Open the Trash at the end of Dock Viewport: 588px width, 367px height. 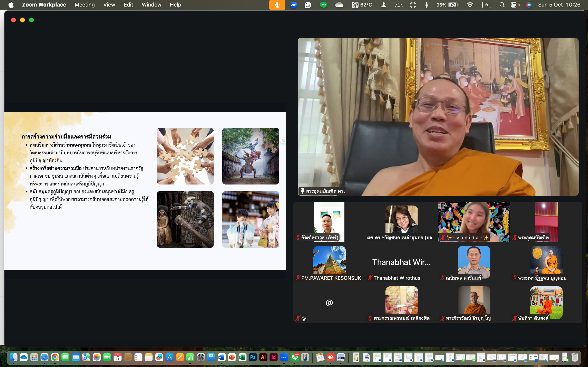click(x=575, y=357)
